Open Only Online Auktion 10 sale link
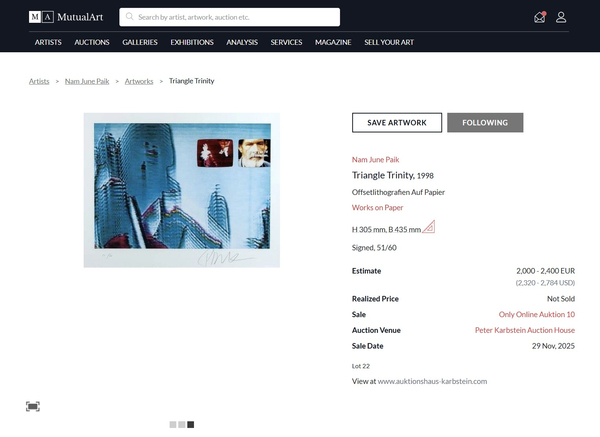Screen dimensions: 600x437 coord(536,314)
